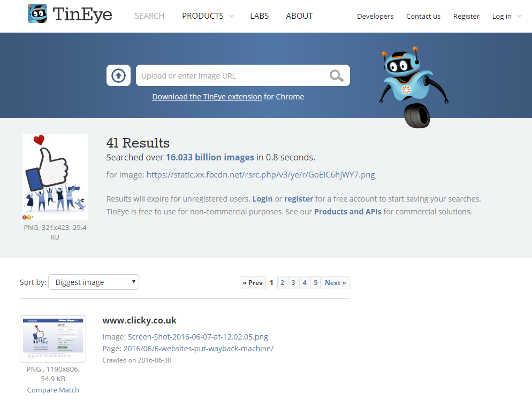This screenshot has height=401, width=532.
Task: Open the ABOUT menu item
Action: [299, 16]
